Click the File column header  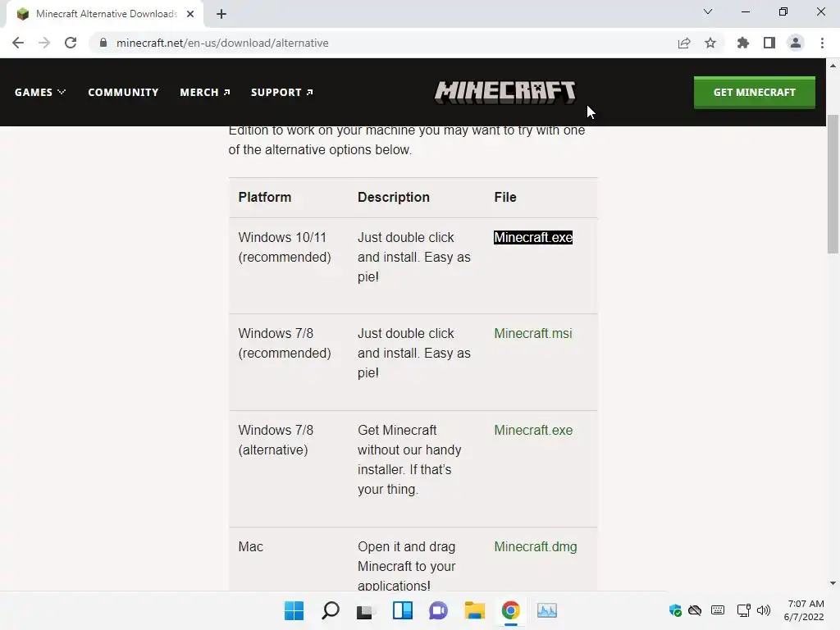tap(505, 197)
